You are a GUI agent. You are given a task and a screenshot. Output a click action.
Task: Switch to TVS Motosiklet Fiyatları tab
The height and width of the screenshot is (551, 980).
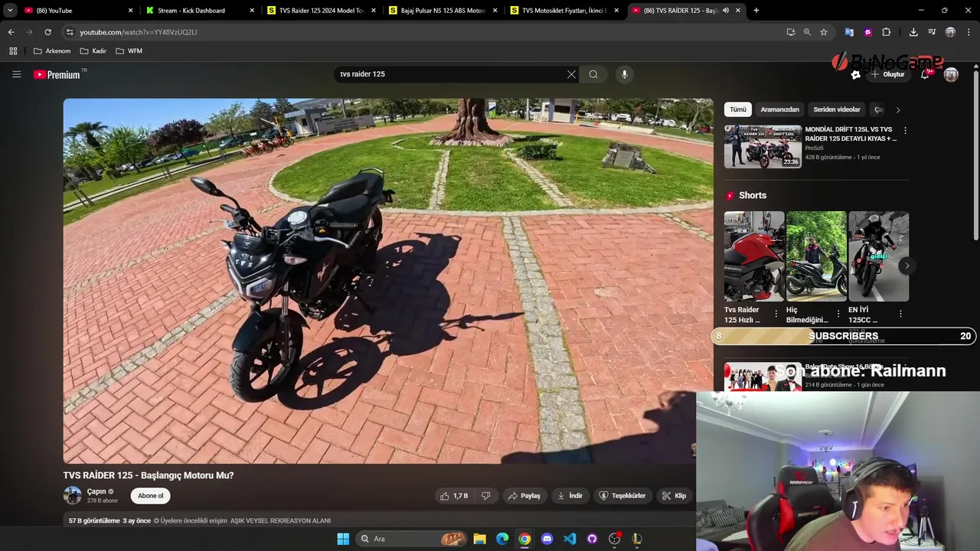point(565,11)
